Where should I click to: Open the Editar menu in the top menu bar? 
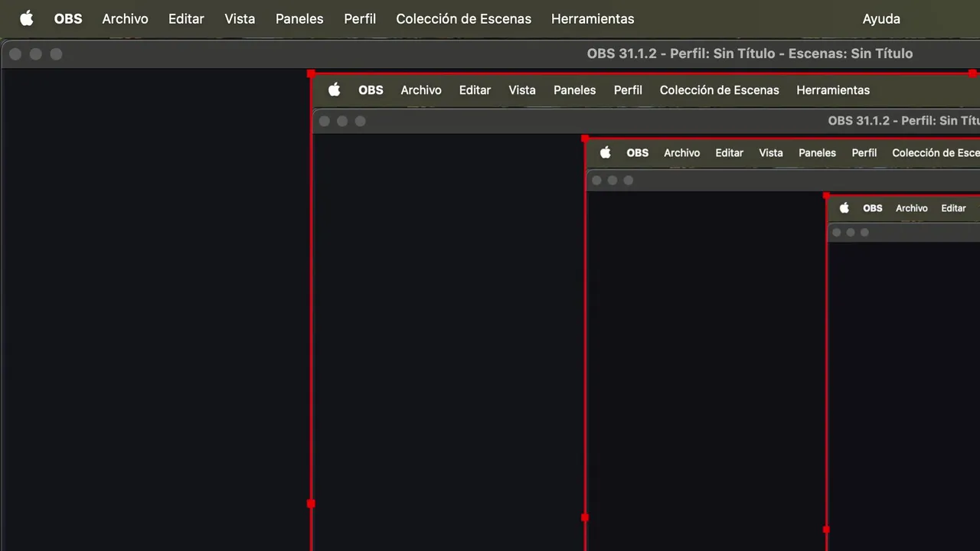point(186,18)
